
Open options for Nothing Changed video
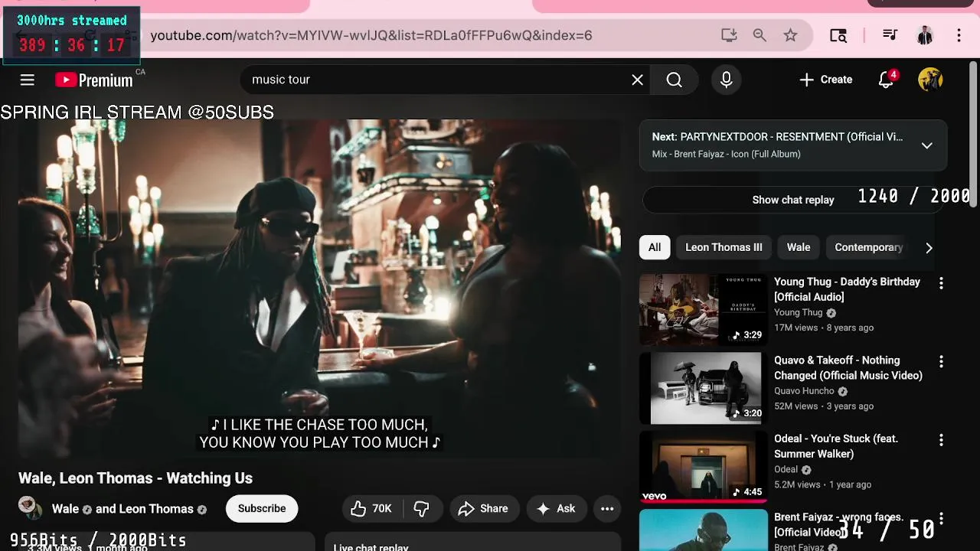tap(941, 361)
